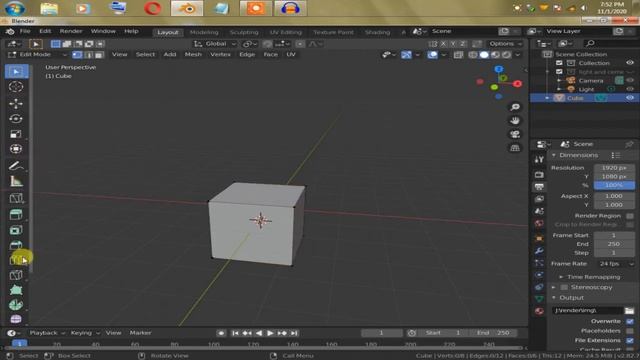Toggle X-ray display

pos(458,54)
